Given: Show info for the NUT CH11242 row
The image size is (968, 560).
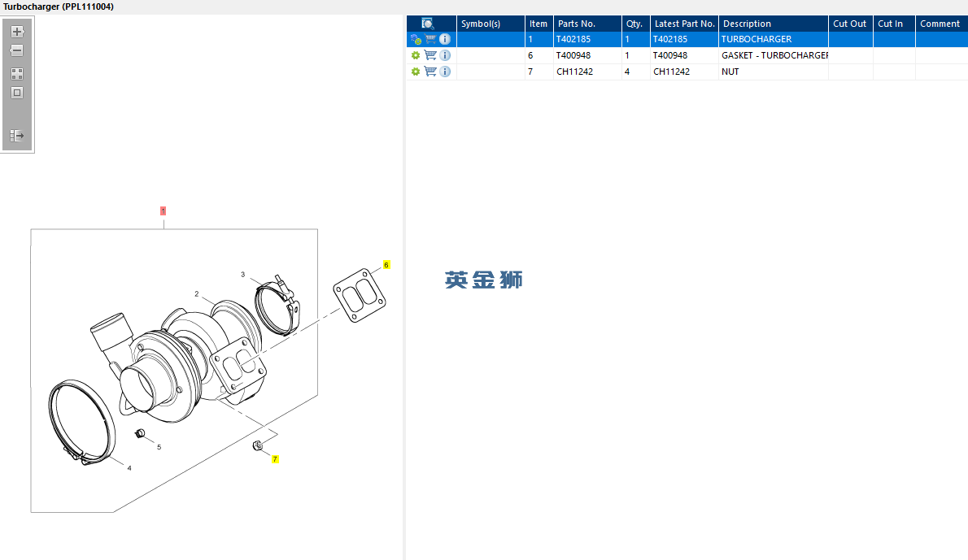Looking at the screenshot, I should click(444, 72).
